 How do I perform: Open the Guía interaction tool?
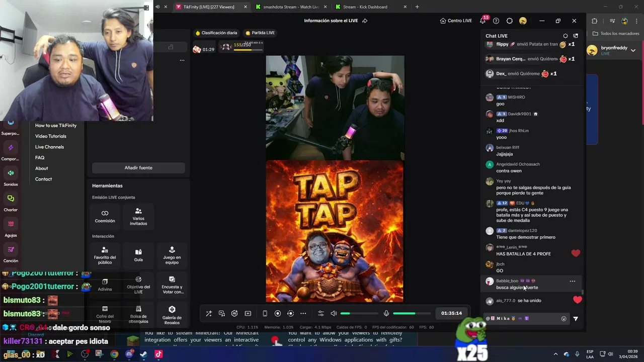pyautogui.click(x=138, y=255)
